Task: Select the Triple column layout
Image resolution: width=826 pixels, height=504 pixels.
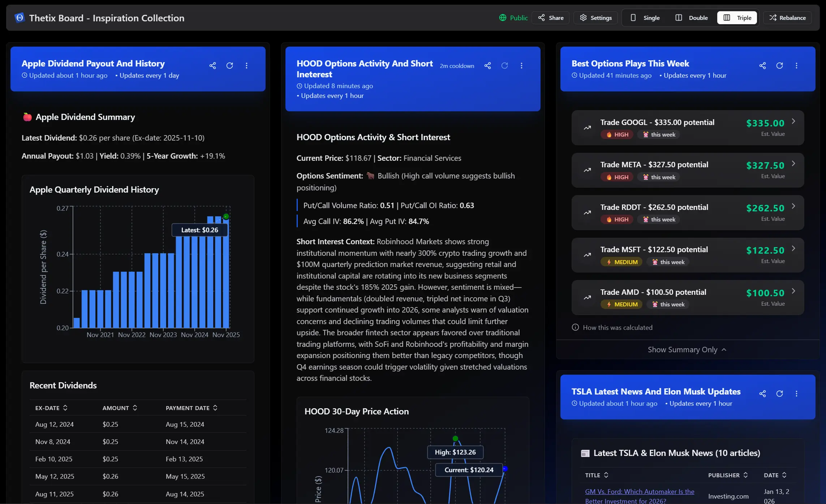Action: click(737, 18)
